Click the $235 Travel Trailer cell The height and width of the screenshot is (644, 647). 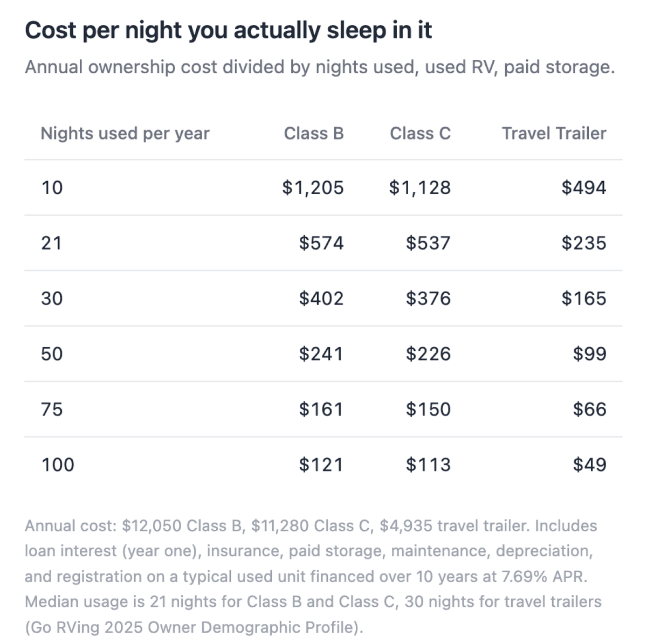[583, 243]
